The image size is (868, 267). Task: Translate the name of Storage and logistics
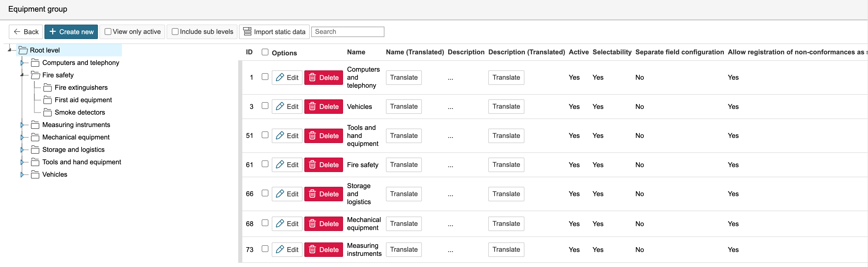tap(403, 194)
